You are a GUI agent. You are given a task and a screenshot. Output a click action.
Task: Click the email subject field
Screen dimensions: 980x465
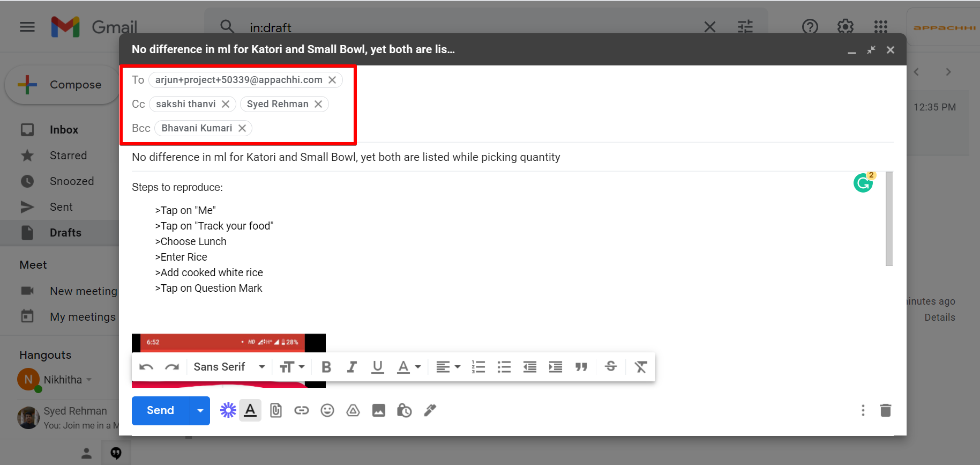coord(512,157)
